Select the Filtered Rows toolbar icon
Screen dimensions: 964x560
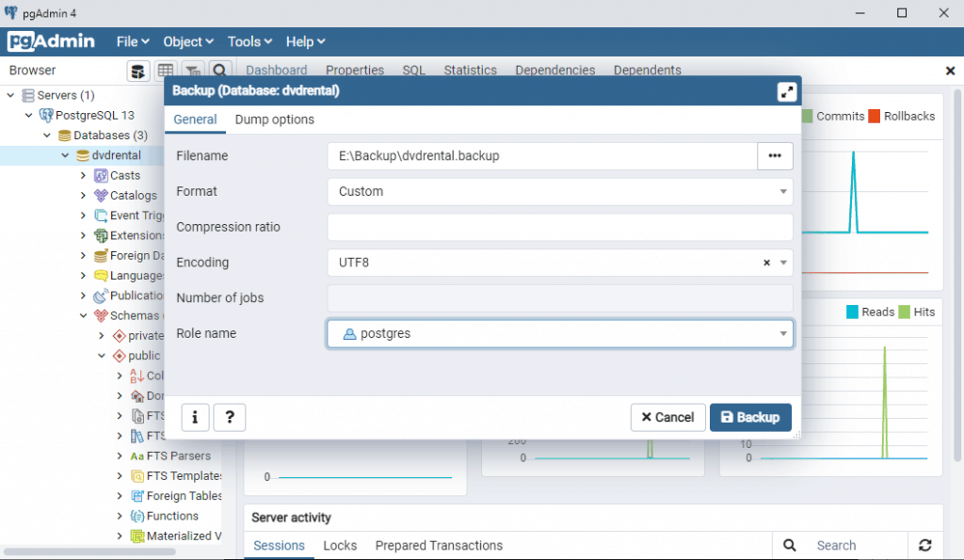click(x=192, y=70)
